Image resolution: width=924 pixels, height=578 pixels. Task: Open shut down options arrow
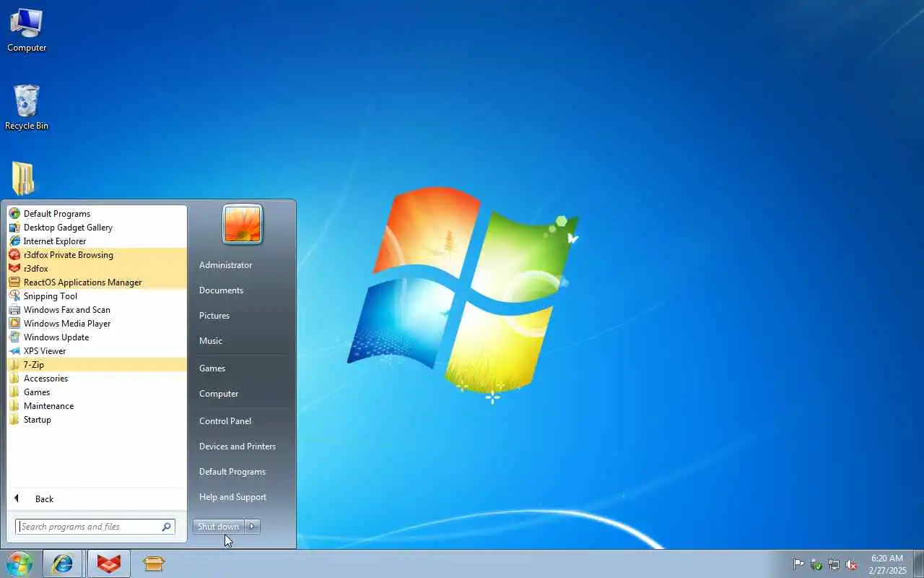tap(252, 527)
